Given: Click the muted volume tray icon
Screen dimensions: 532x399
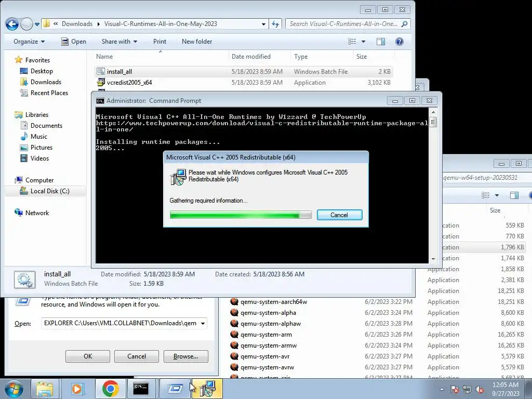Looking at the screenshot, I should point(480,389).
